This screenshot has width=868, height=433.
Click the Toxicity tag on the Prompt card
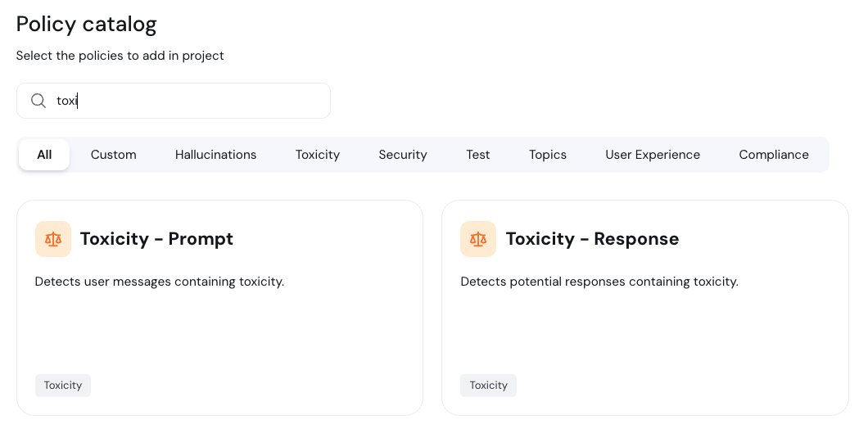pos(63,386)
